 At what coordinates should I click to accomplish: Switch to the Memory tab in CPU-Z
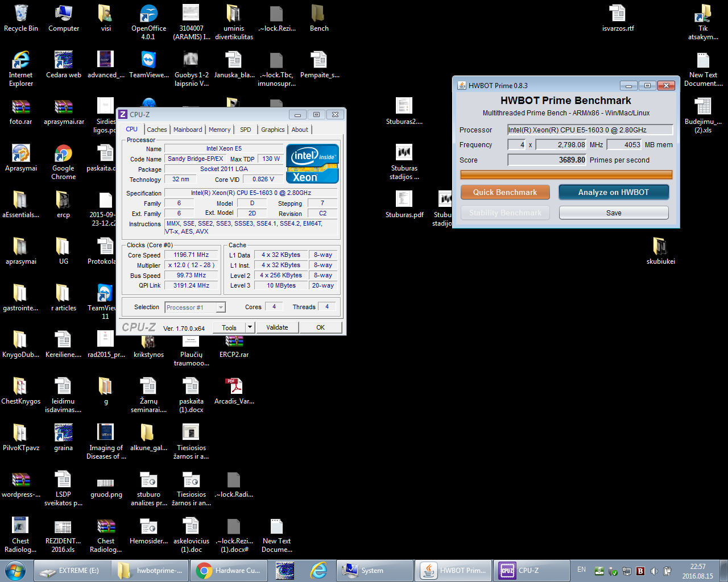[220, 130]
